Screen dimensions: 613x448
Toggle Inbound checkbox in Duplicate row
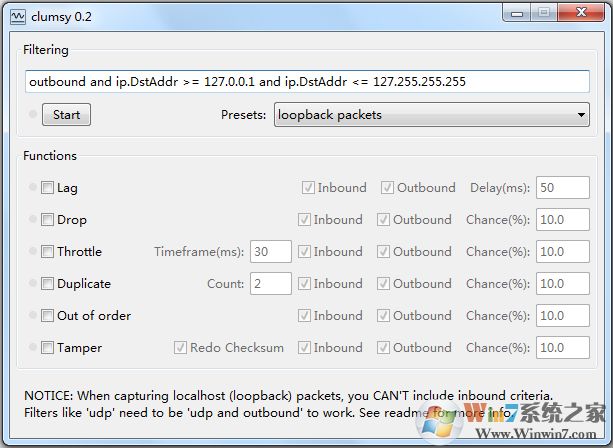coord(304,283)
